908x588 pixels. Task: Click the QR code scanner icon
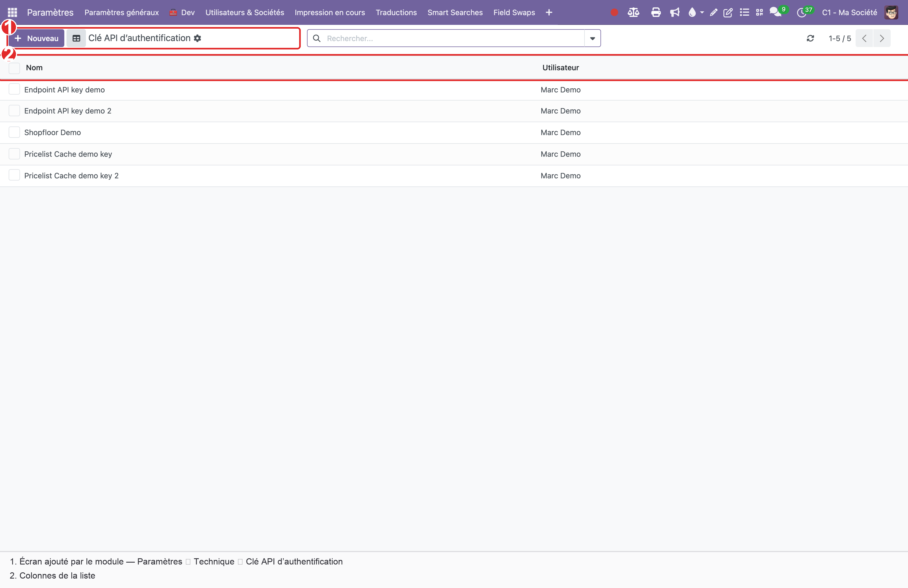[760, 12]
